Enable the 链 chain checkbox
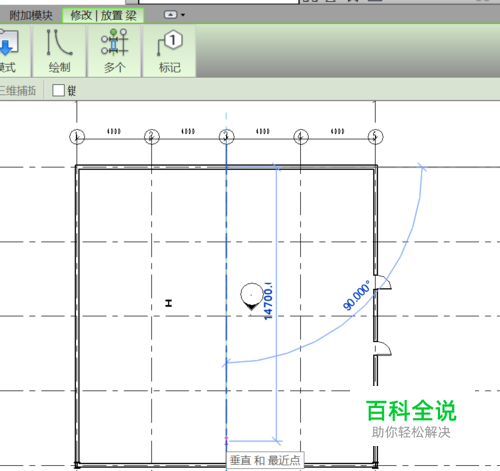 (58, 90)
